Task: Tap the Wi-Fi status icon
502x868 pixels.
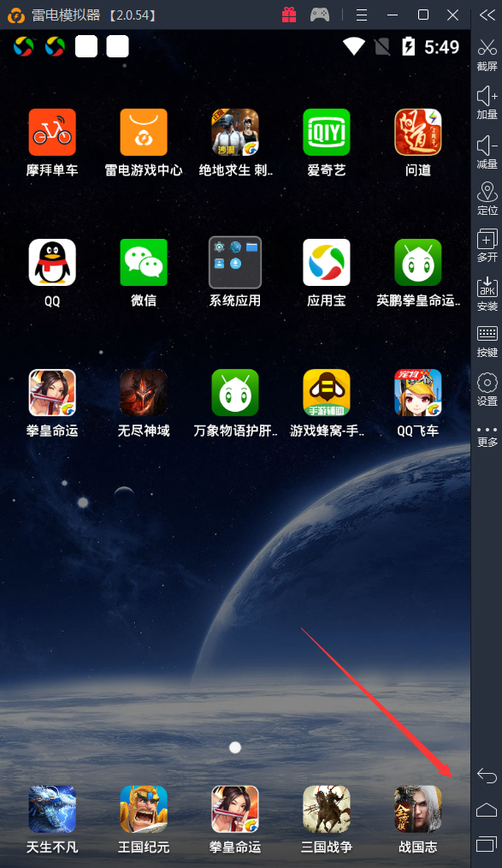Action: [x=354, y=46]
